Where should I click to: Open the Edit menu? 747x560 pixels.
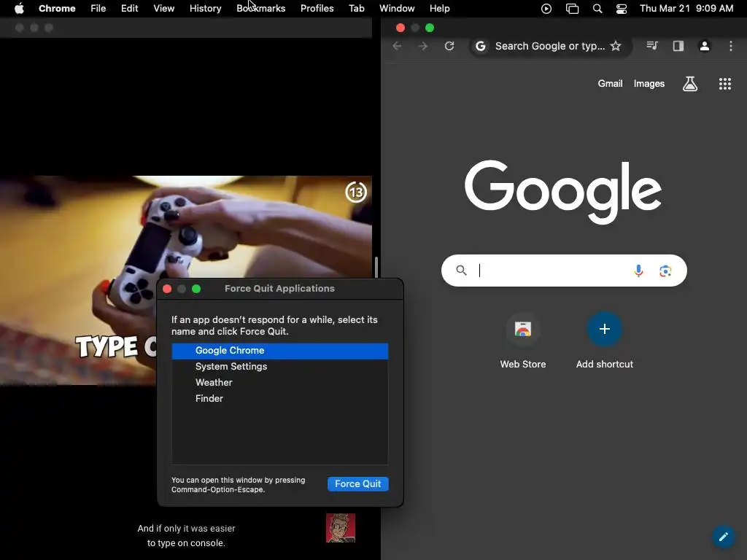(129, 8)
